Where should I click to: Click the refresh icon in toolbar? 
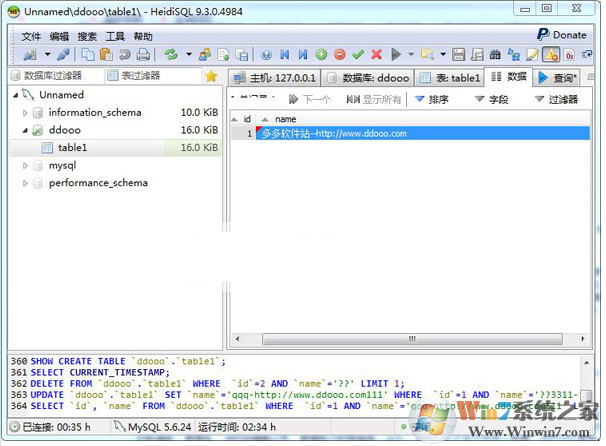tap(171, 54)
